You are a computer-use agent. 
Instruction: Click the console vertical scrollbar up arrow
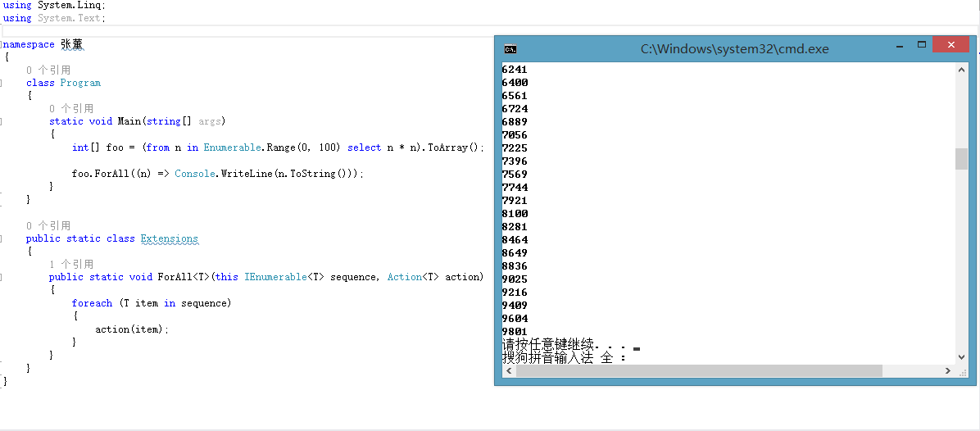(961, 70)
